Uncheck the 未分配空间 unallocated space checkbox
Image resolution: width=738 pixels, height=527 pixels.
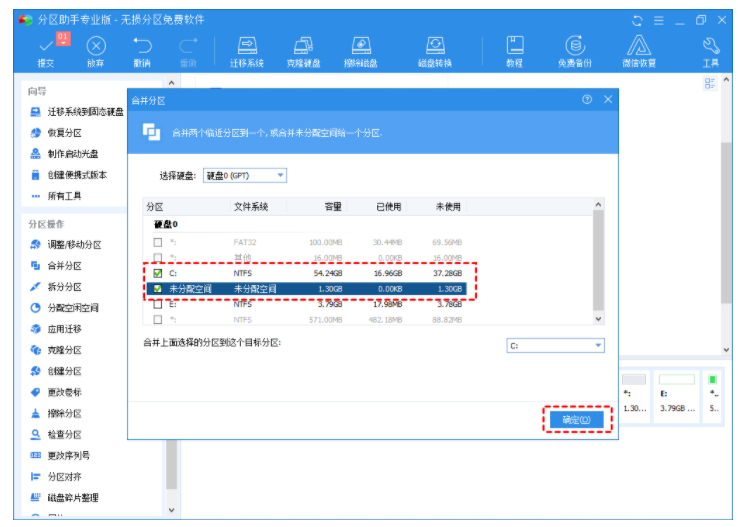coord(157,288)
